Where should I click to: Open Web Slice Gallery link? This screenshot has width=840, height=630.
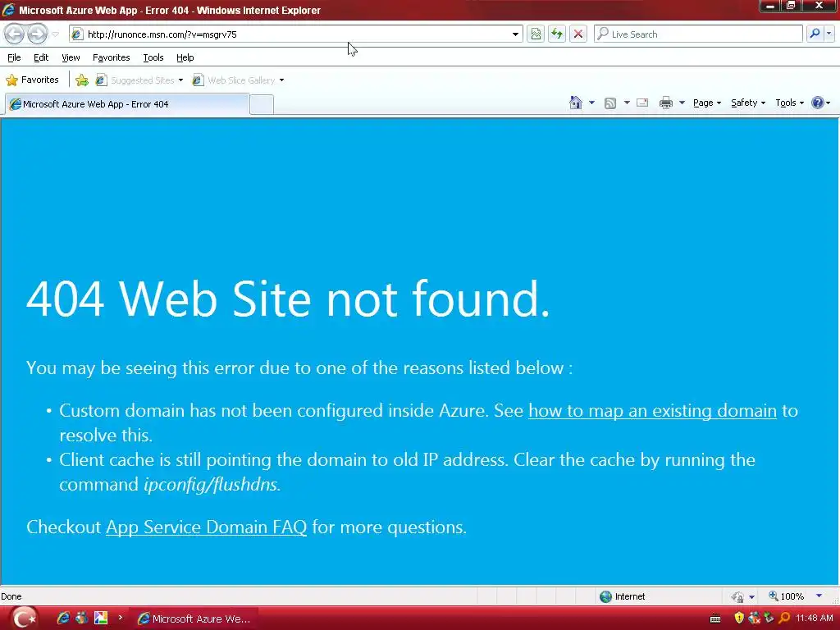pos(234,80)
